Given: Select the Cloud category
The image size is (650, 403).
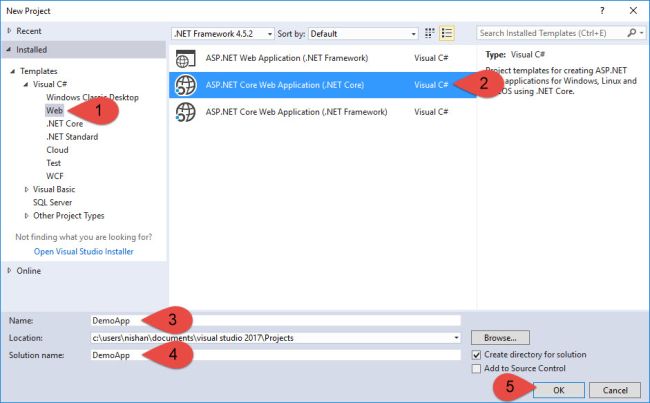Looking at the screenshot, I should click(x=57, y=150).
